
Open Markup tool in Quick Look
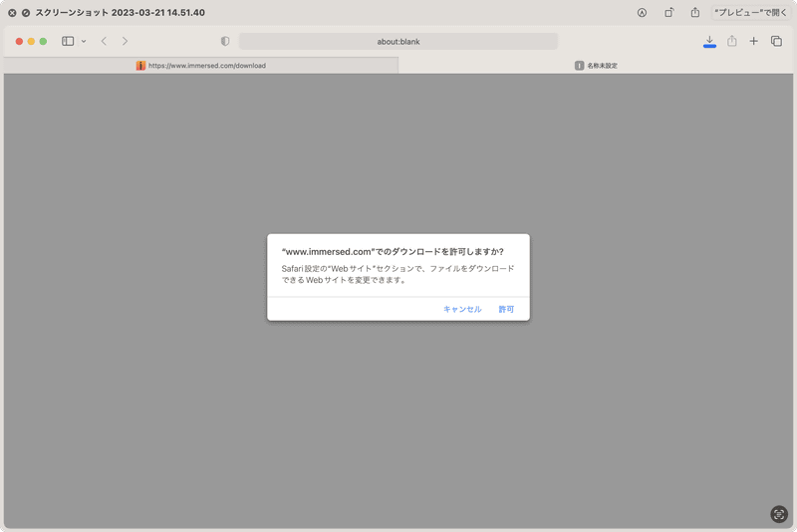click(642, 13)
